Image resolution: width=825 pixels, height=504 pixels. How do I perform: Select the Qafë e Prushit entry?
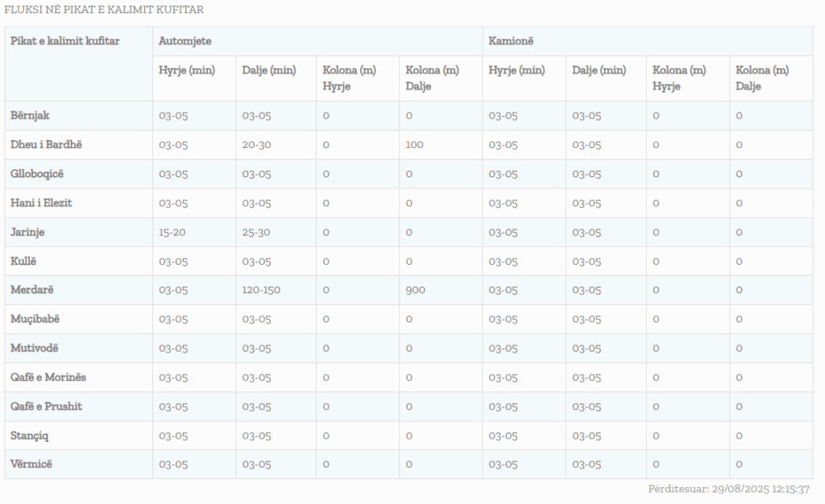pyautogui.click(x=46, y=407)
